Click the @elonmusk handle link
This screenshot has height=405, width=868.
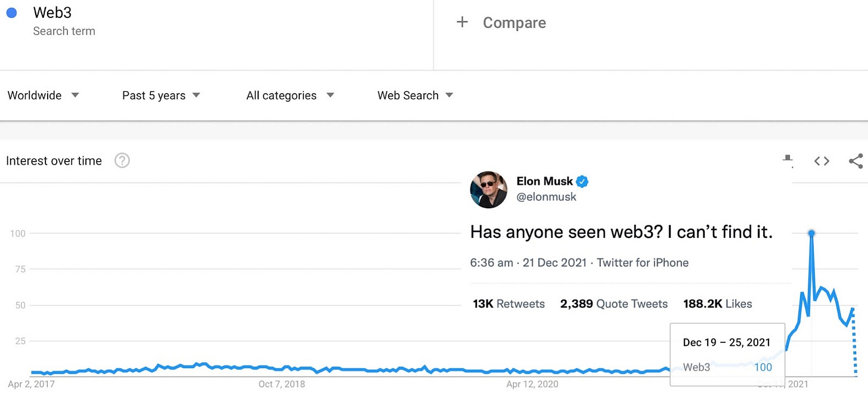coord(547,197)
